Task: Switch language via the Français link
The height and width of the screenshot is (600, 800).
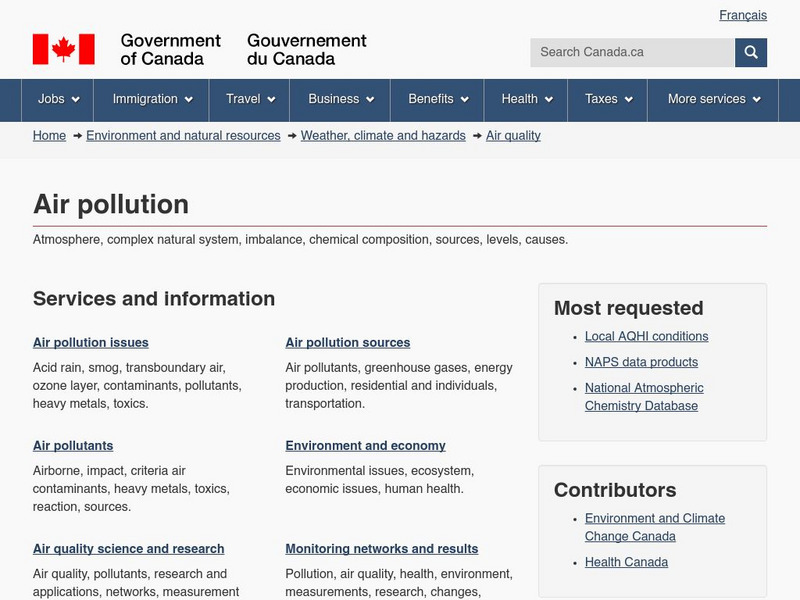Action: (x=743, y=15)
